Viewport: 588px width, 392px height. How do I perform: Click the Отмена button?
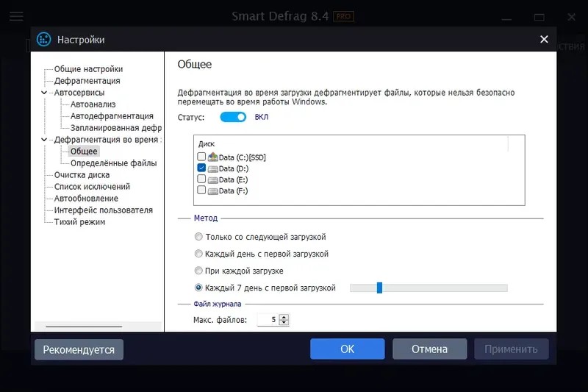(x=430, y=349)
